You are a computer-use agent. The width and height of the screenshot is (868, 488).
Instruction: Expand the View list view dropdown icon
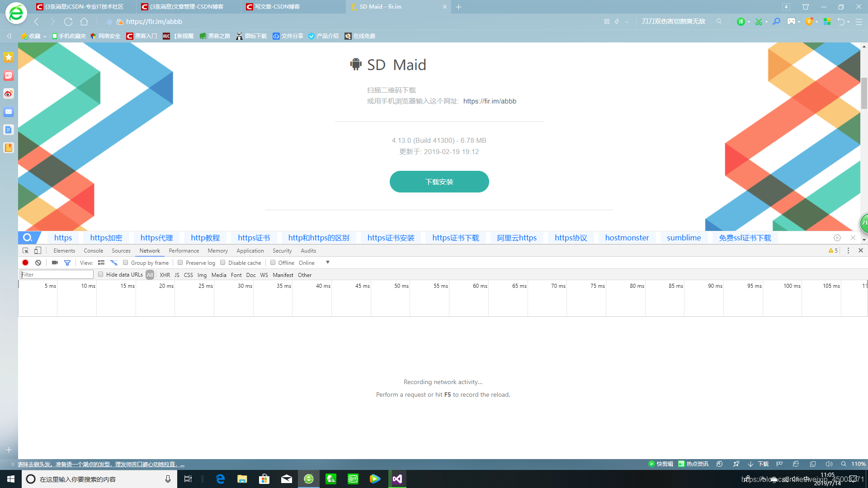coord(101,262)
